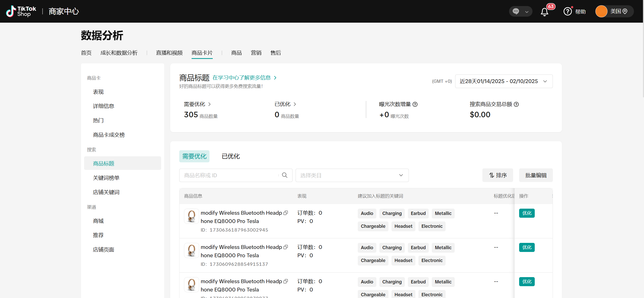Switch to the 已优化 filter tab
The image size is (644, 298).
tap(230, 156)
